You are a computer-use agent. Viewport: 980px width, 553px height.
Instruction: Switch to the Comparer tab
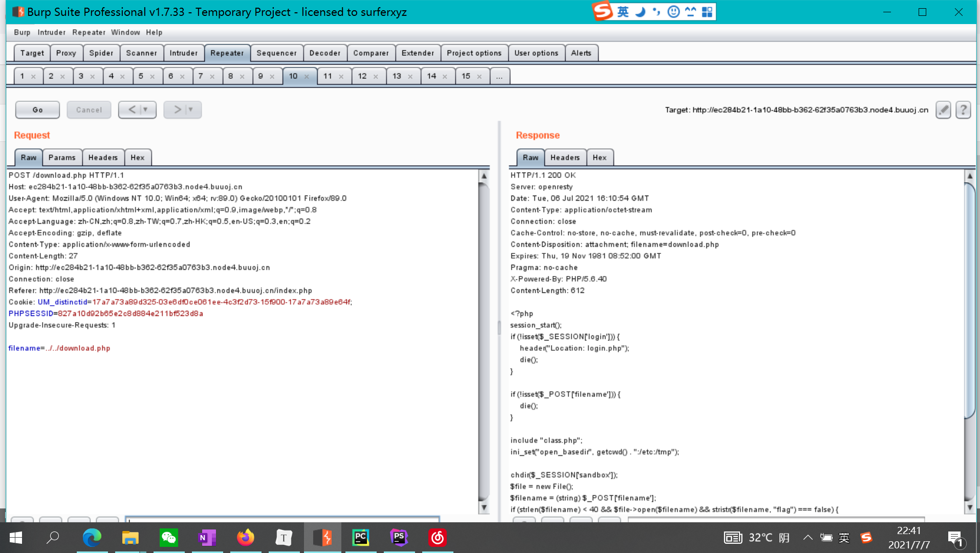(371, 53)
